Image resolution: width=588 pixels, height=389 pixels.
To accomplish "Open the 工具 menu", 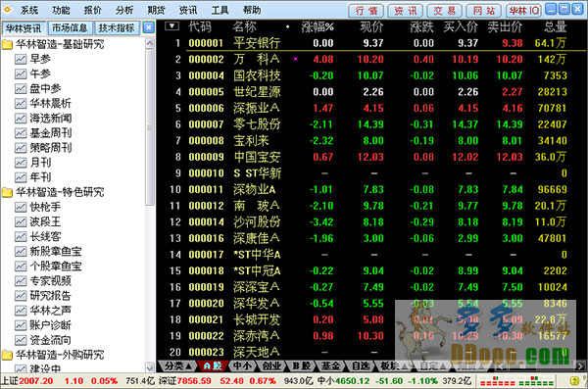I will tap(220, 10).
